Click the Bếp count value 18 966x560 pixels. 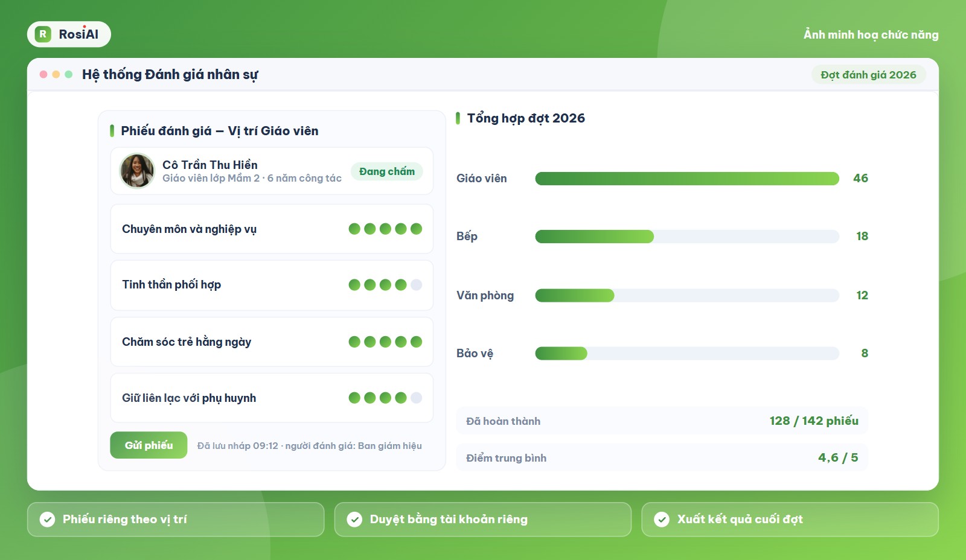click(x=862, y=237)
